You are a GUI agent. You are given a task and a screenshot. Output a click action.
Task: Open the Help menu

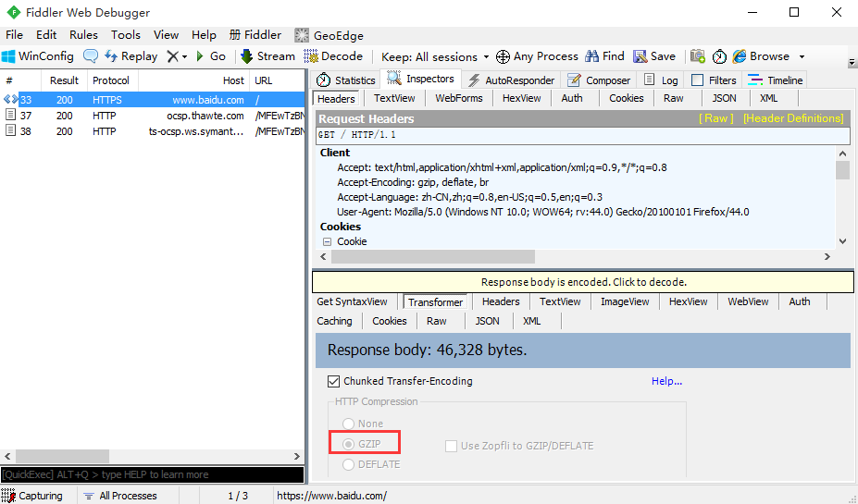coord(204,35)
